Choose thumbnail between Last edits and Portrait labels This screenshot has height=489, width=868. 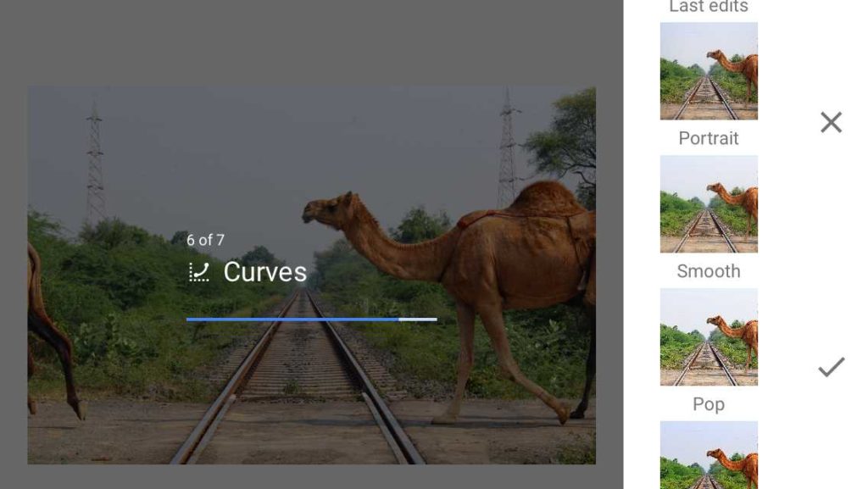click(x=709, y=71)
